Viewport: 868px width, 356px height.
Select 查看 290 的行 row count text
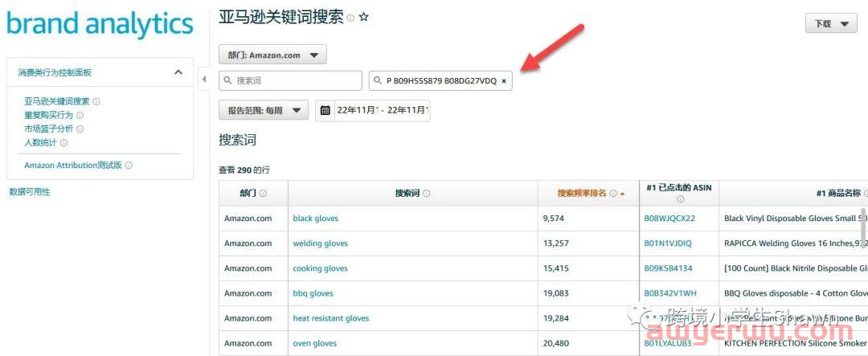tap(244, 170)
